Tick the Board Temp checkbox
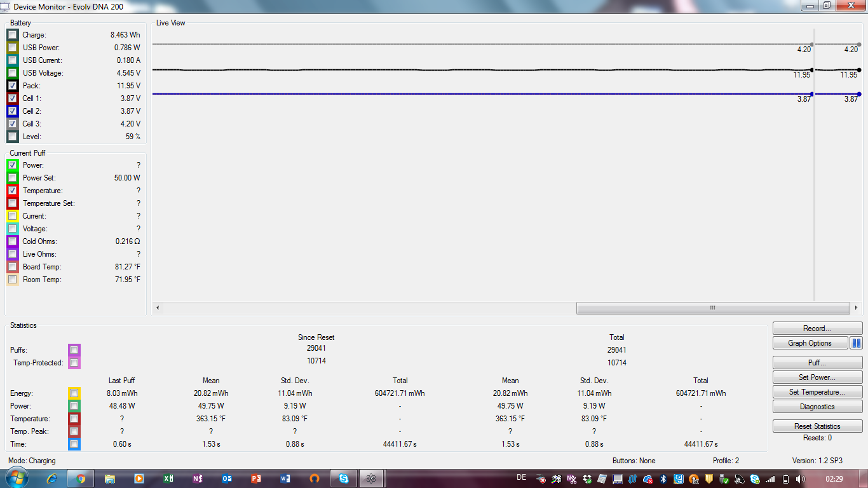Viewport: 868px width, 488px height. point(13,267)
